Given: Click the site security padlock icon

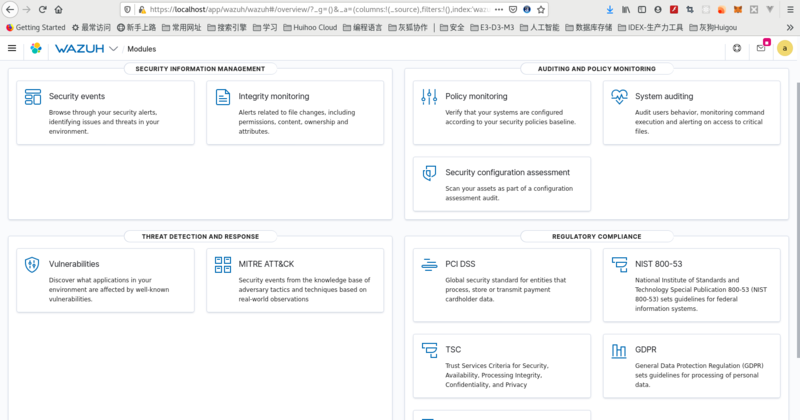Looking at the screenshot, I should 142,9.
